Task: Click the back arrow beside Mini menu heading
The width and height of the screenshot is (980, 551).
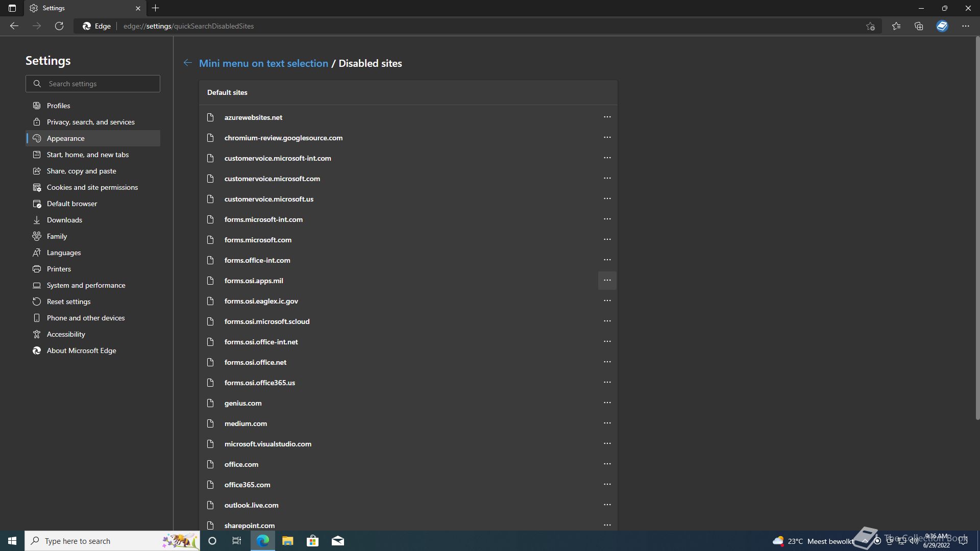Action: tap(188, 63)
